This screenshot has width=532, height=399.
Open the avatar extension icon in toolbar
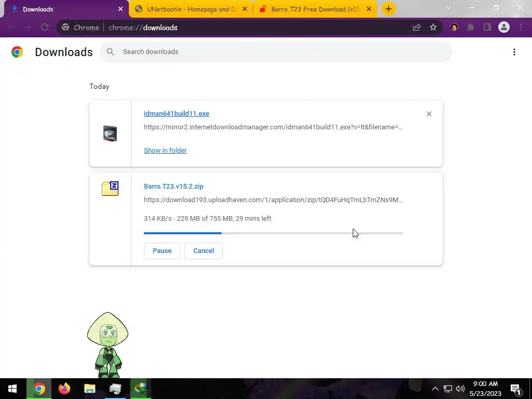[454, 28]
